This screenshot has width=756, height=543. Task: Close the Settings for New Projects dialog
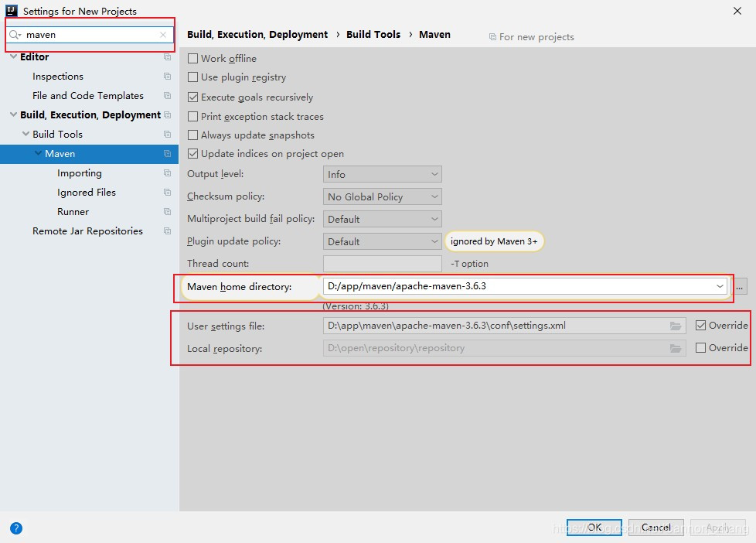737,11
